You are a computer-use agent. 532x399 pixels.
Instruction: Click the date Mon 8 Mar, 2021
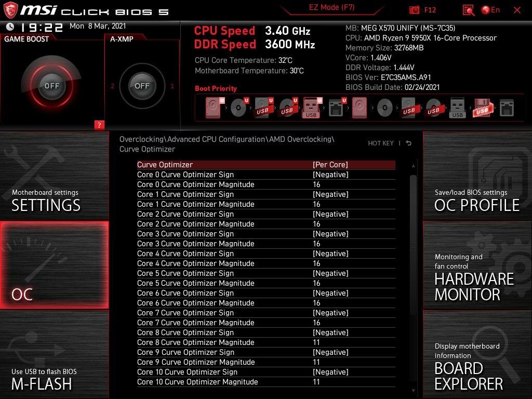(x=98, y=26)
